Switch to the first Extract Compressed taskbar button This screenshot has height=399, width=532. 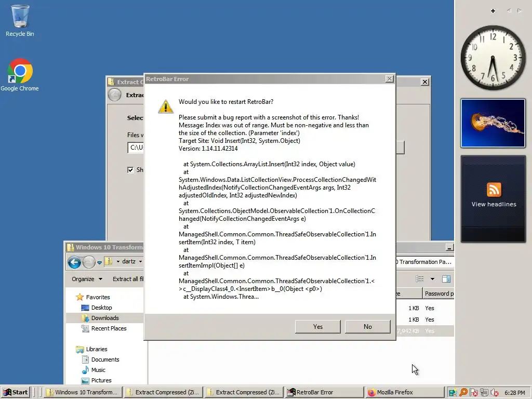click(163, 393)
